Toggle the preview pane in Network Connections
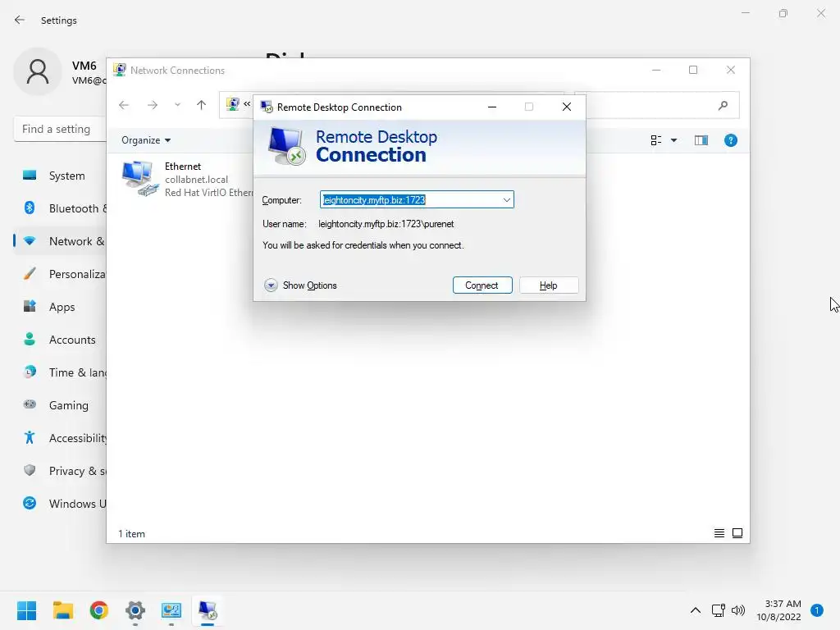Image resolution: width=840 pixels, height=630 pixels. (x=701, y=140)
